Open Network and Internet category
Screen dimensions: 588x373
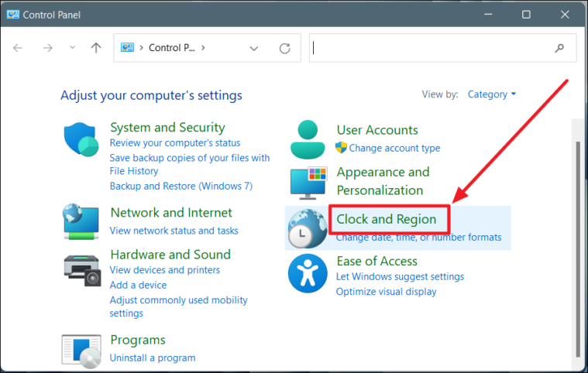171,213
